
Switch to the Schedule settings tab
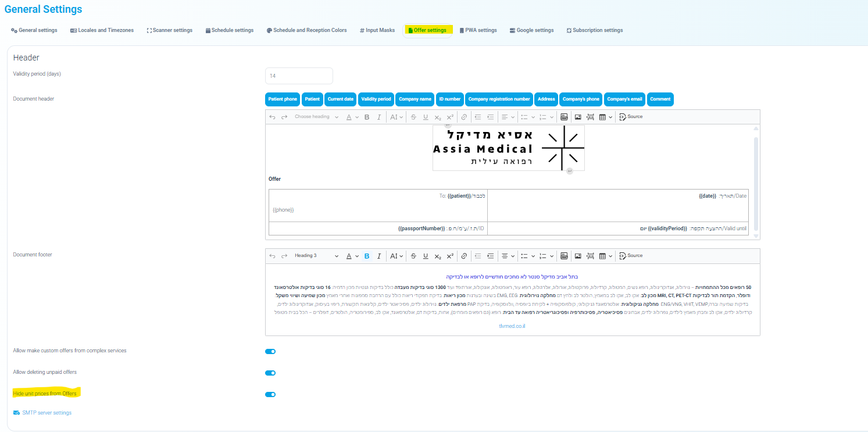pyautogui.click(x=230, y=30)
